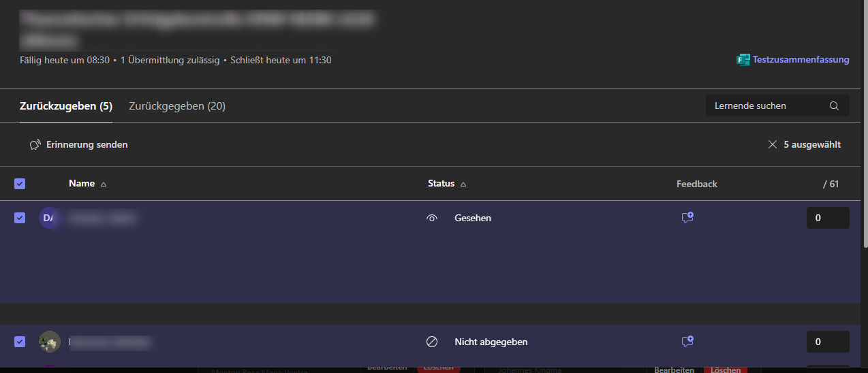Switch to the Zurückgegeben (20) tab
Screen dimensions: 868x373
177,106
